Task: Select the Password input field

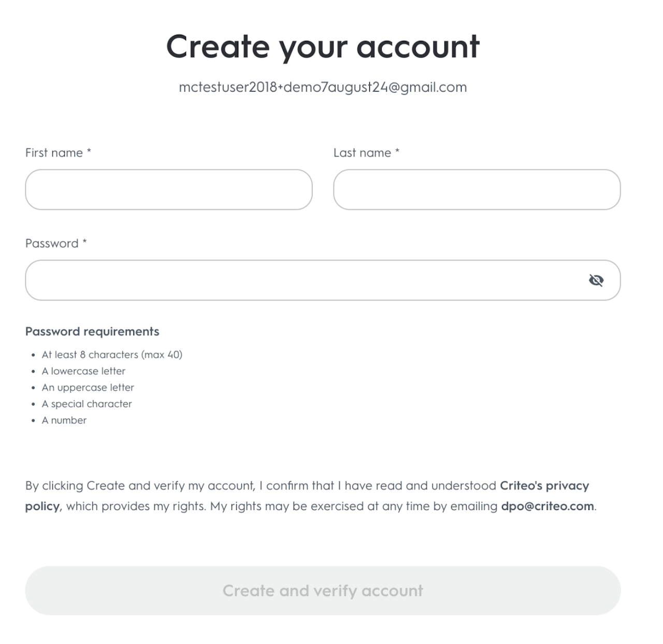Action: [x=300, y=280]
